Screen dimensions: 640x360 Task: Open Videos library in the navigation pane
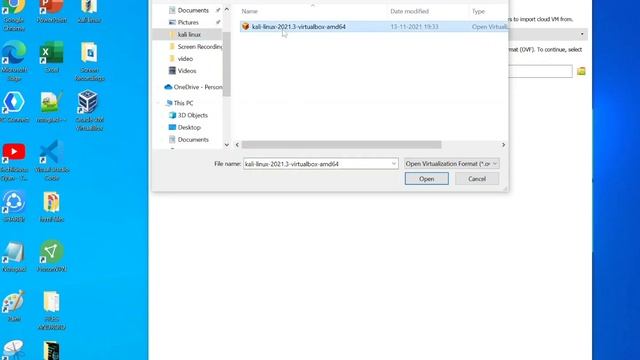coord(187,71)
